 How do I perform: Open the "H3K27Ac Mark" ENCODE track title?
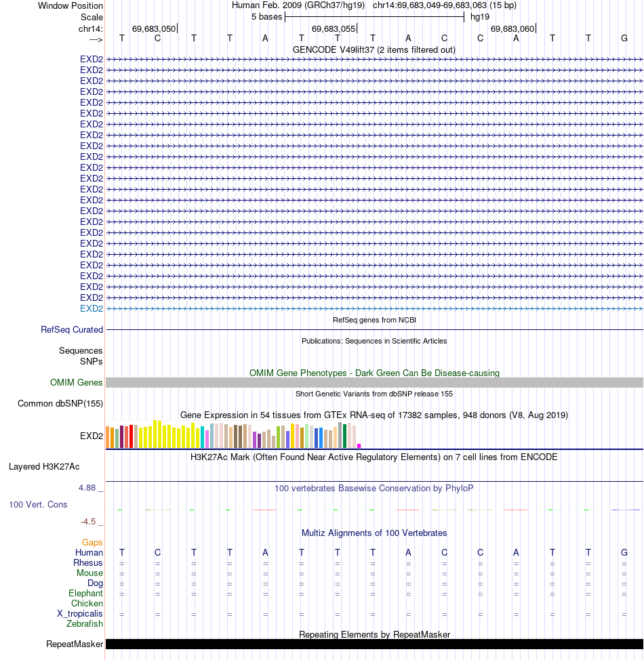click(374, 457)
